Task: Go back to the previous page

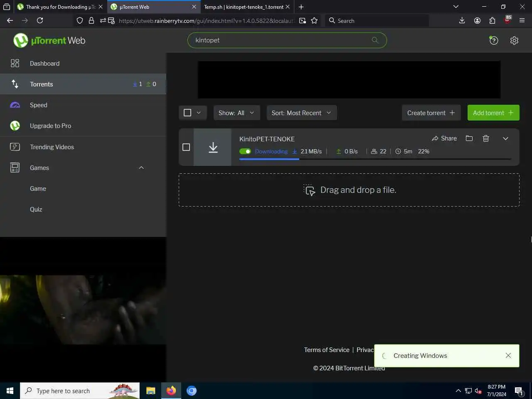Action: (x=10, y=20)
